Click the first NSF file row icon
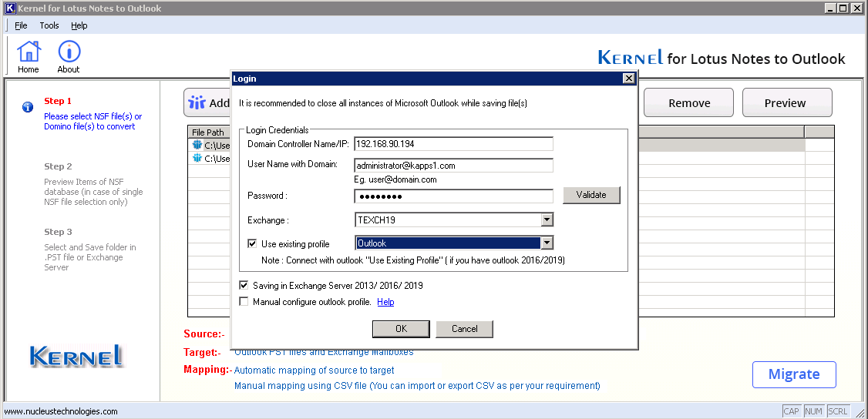Viewport: 868px width, 419px height. click(x=197, y=145)
